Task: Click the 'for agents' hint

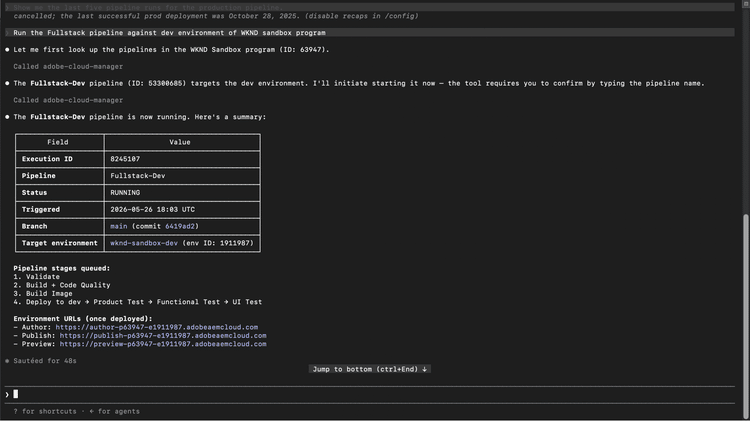Action: click(114, 411)
